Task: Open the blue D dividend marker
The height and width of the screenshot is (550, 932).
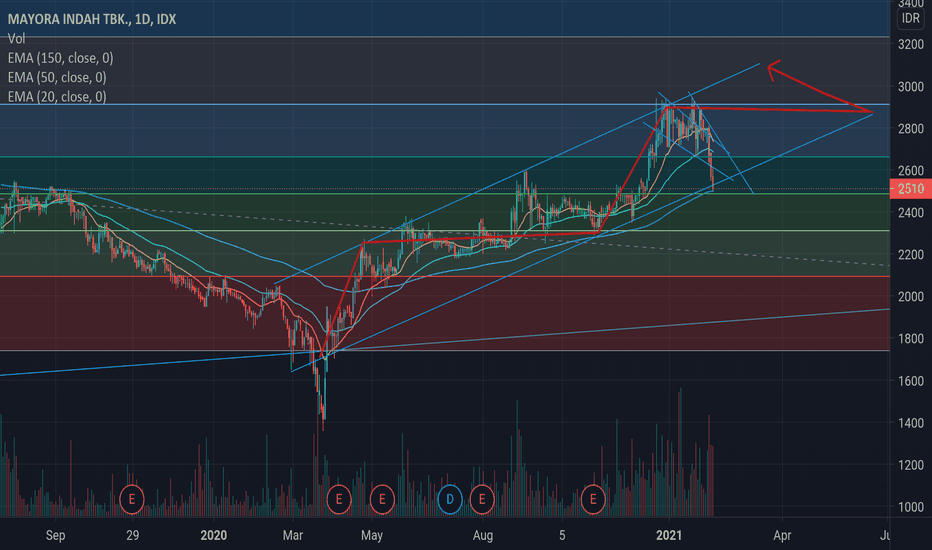Action: [450, 499]
